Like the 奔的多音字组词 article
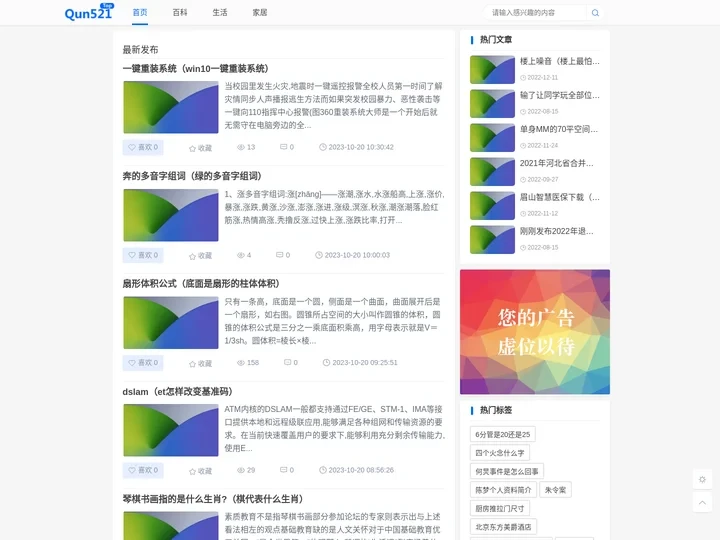This screenshot has height=540, width=720. click(143, 255)
